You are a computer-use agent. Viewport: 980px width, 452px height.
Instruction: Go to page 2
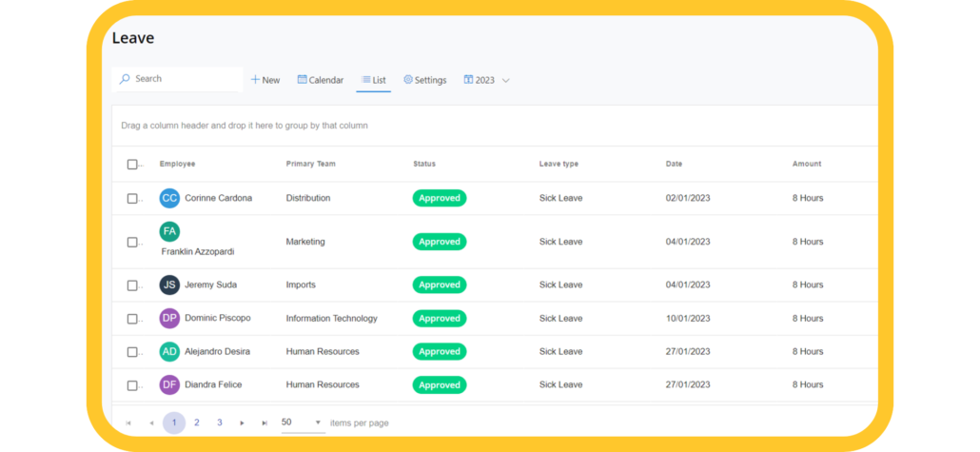point(196,423)
